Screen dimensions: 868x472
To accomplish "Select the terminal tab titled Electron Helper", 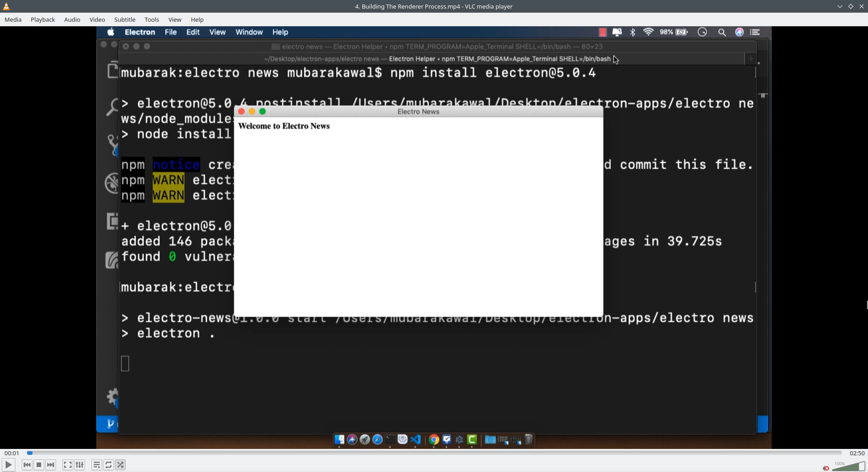I will click(x=437, y=59).
